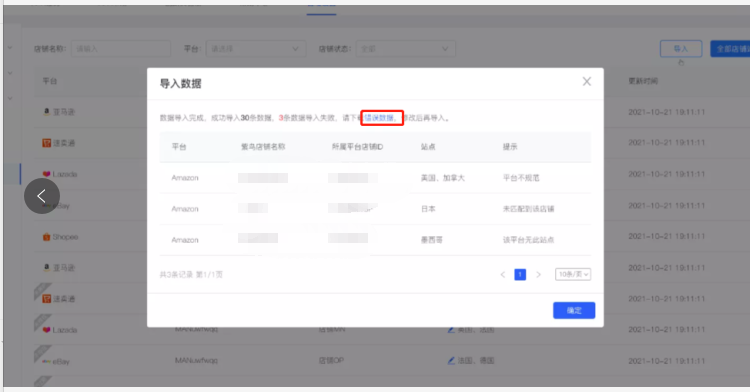
Task: Click the 平台不规范 error hint
Action: click(521, 178)
